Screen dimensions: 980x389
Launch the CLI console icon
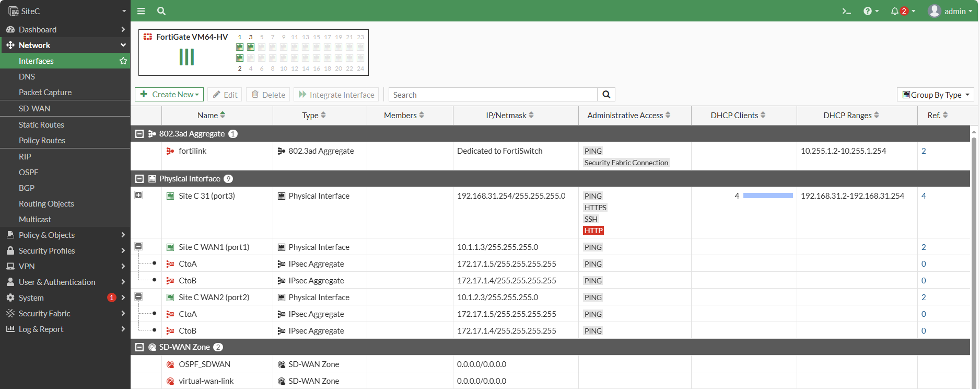pos(846,11)
